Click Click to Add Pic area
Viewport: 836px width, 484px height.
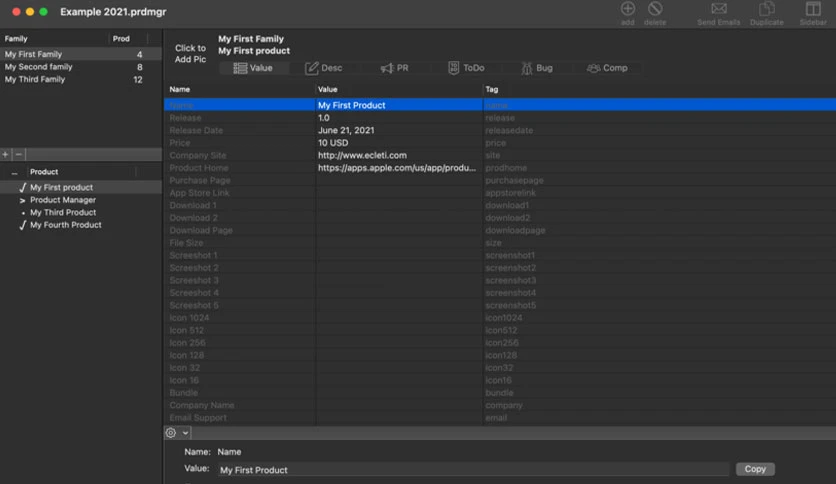[190, 53]
